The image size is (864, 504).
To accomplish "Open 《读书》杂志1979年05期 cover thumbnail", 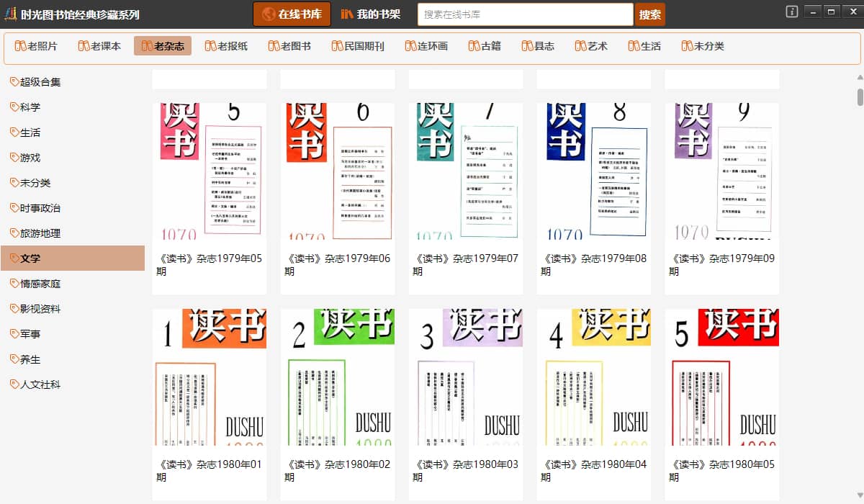I will [x=210, y=171].
